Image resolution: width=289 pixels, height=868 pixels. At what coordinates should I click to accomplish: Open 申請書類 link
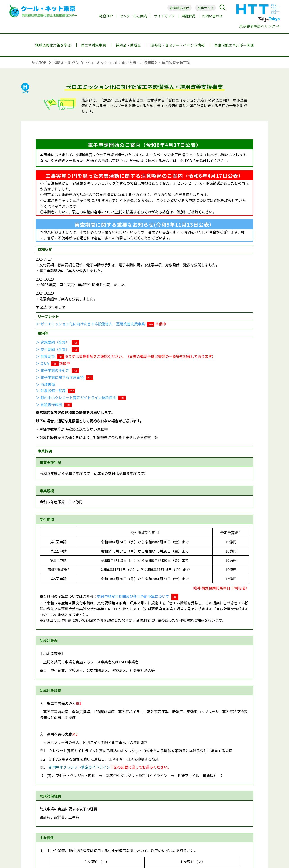click(47, 384)
